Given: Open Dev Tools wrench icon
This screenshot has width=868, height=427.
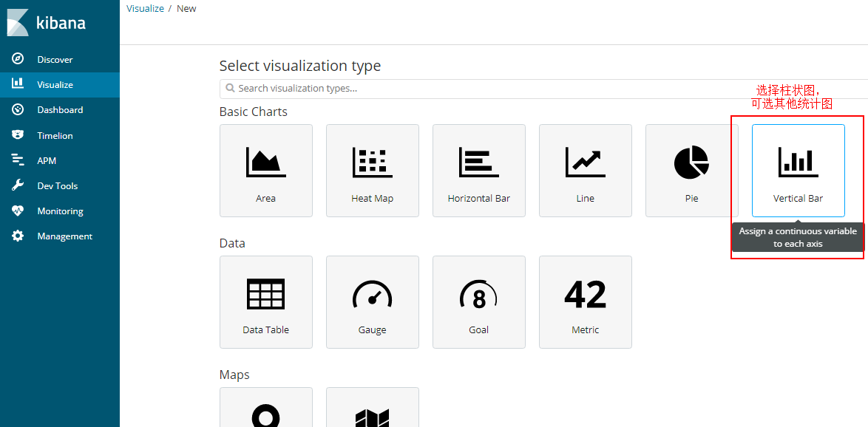Looking at the screenshot, I should (18, 185).
